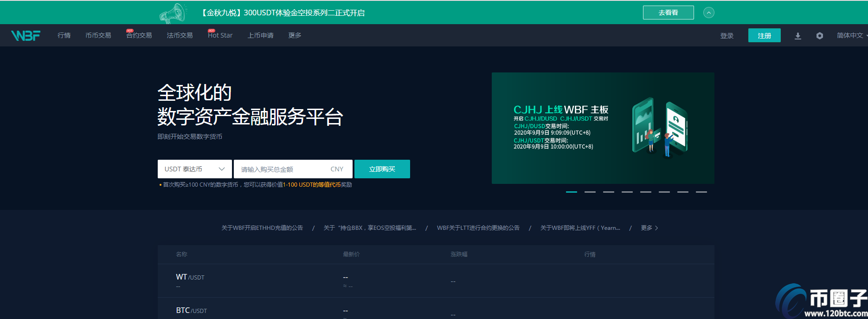Open the WT/USDT market row
Image resolution: width=868 pixels, height=319 pixels.
(x=436, y=281)
